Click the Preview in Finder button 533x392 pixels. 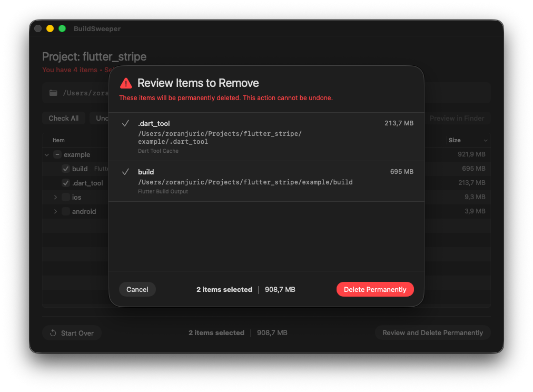[457, 118]
